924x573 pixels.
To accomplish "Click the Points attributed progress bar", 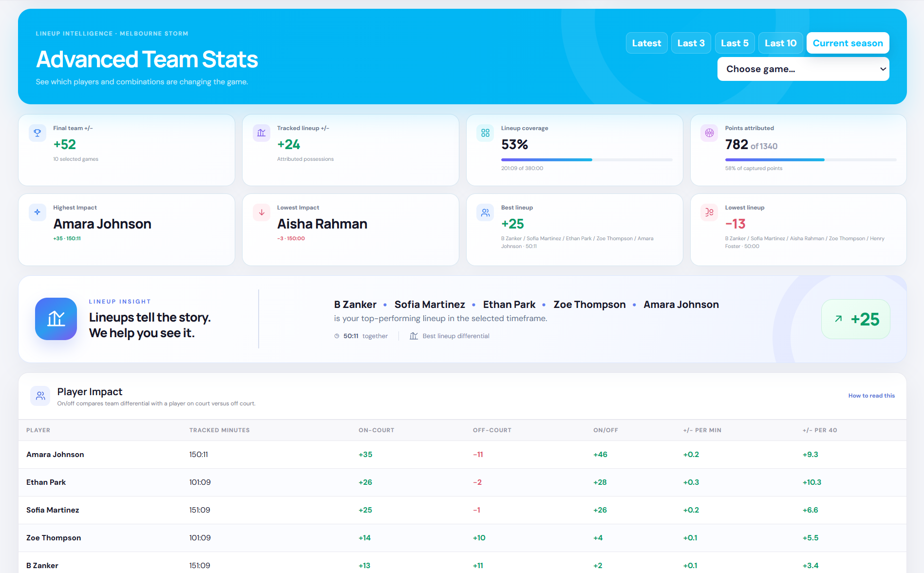I will (811, 160).
